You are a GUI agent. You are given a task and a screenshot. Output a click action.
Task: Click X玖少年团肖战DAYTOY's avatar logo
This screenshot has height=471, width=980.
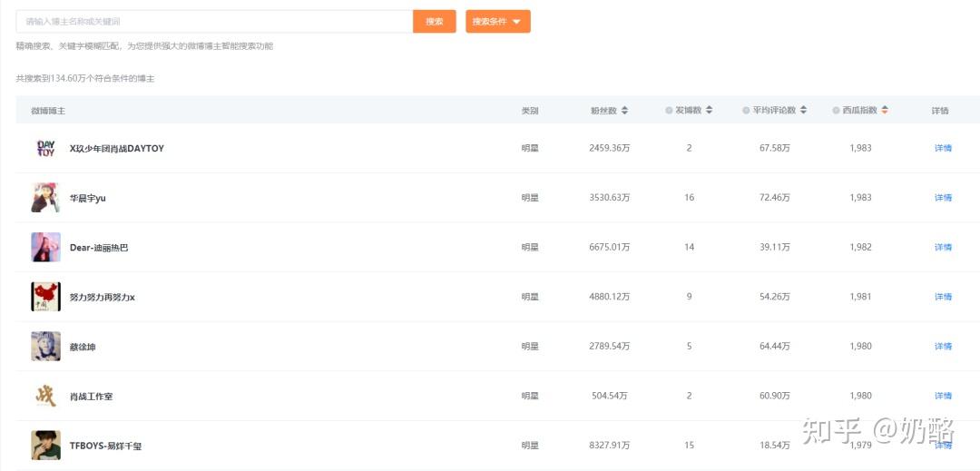point(45,148)
